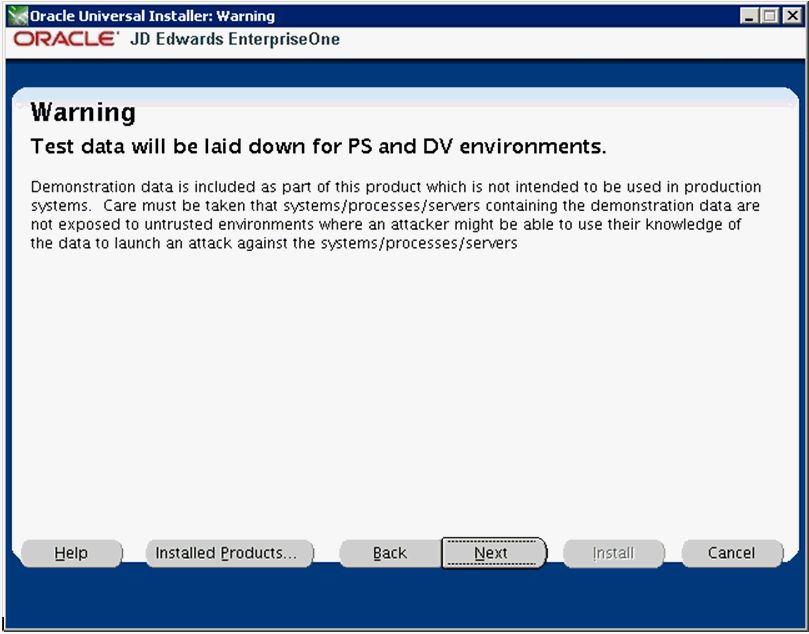Click the Oracle Universal Installer title icon

18,16
